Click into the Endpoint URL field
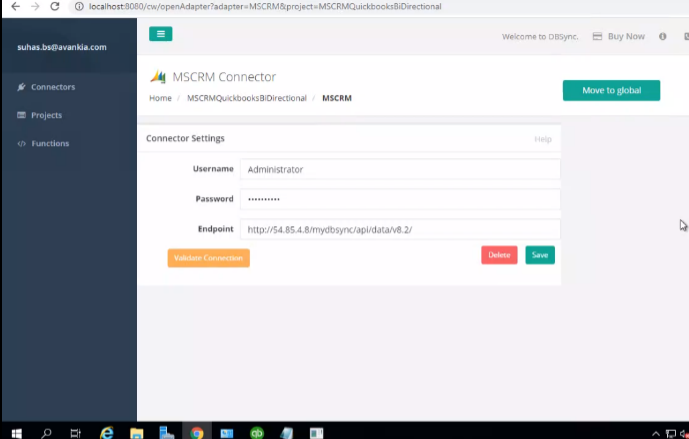This screenshot has width=689, height=439. click(x=400, y=229)
